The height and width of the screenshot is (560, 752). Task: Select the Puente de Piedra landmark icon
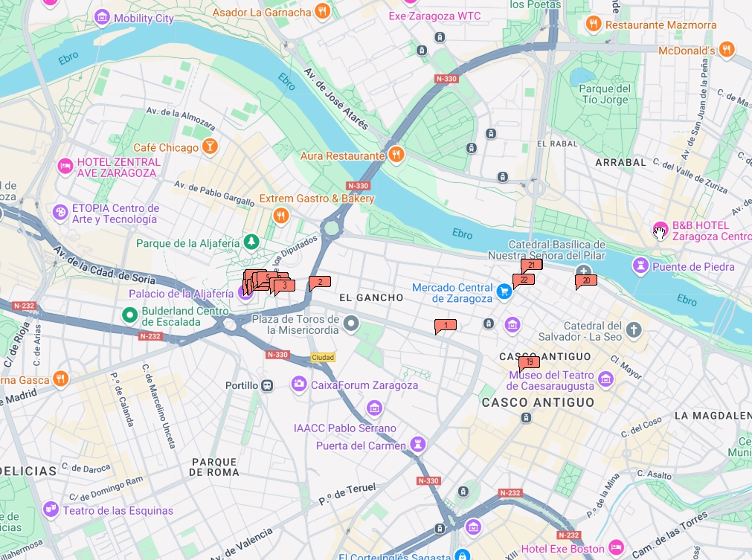tap(640, 266)
